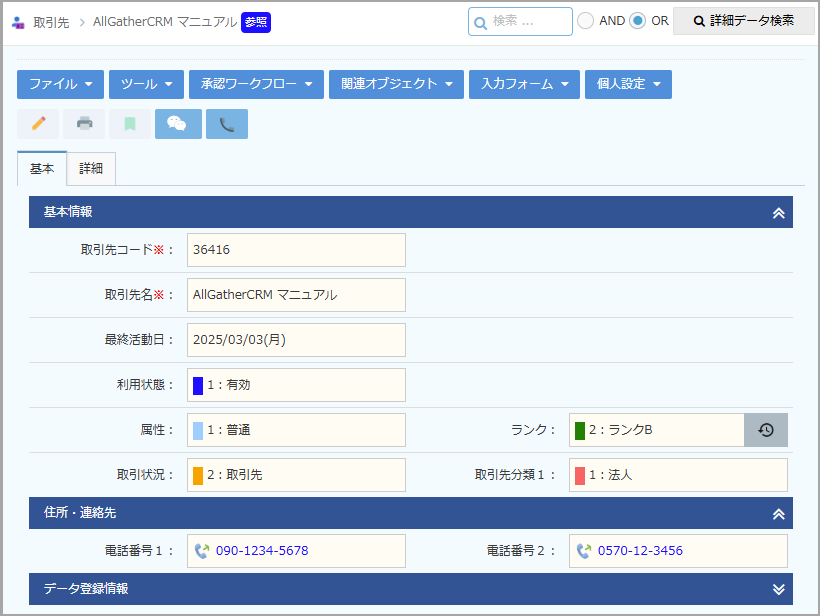Open the 関連オブジェクト dropdown

click(396, 84)
